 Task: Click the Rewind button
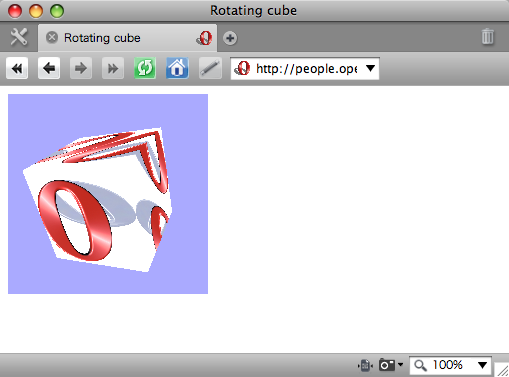[x=17, y=68]
